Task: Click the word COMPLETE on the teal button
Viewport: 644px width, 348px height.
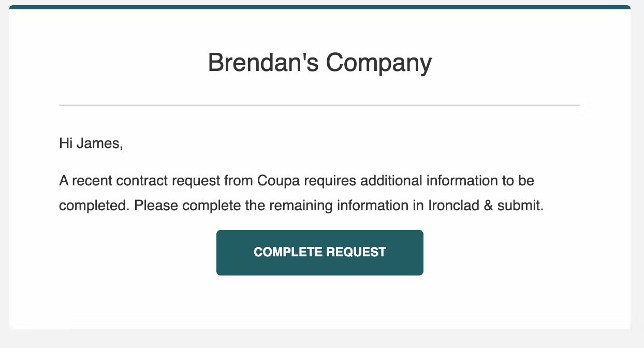Action: (x=288, y=252)
